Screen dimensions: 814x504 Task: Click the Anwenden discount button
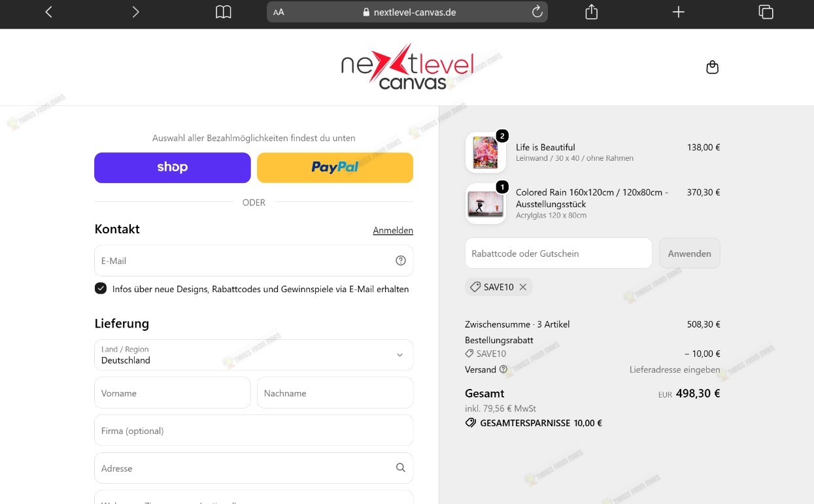690,253
